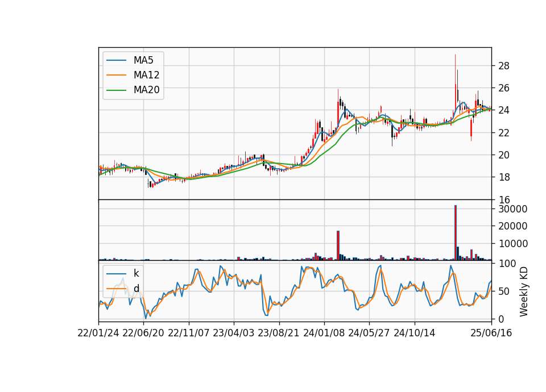Click the MA5 legend label

(x=143, y=60)
